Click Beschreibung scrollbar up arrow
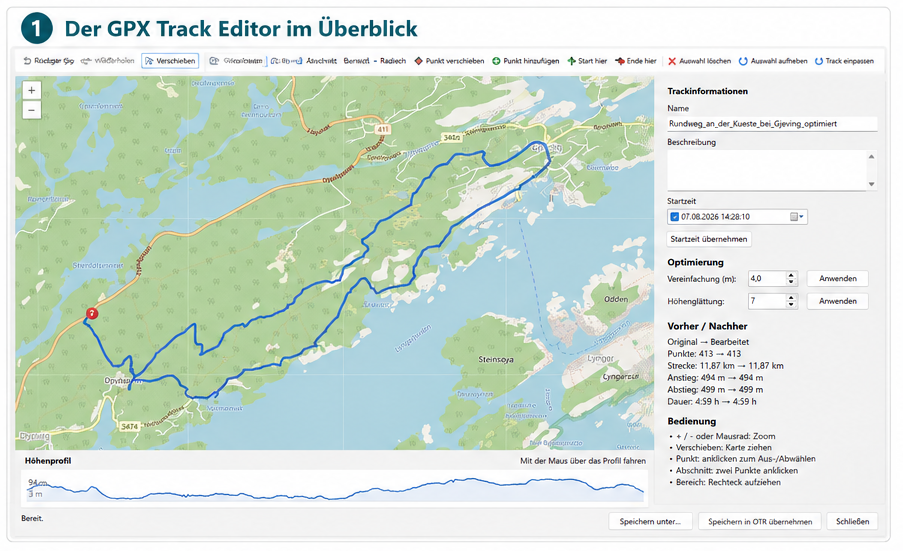903x551 pixels. [871, 157]
